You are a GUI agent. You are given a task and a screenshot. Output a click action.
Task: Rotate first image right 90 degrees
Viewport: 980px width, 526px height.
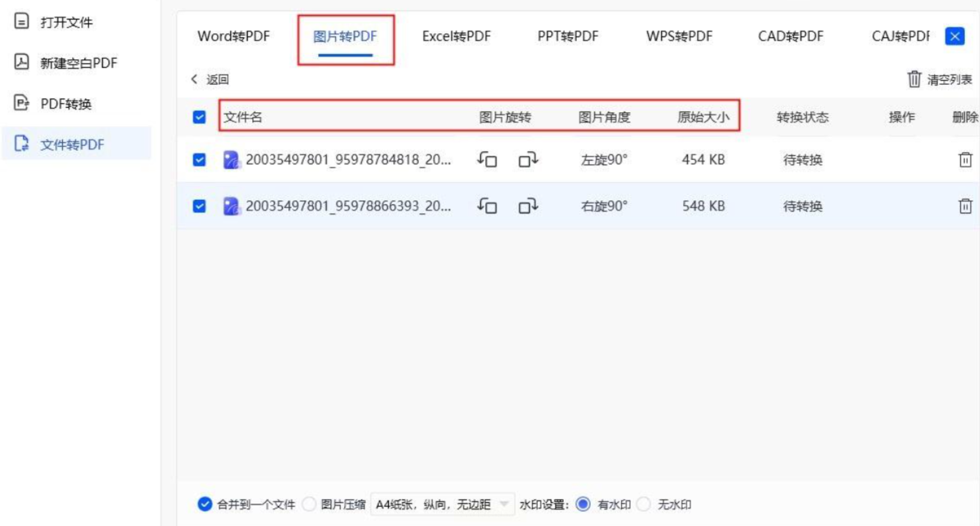[x=528, y=160]
